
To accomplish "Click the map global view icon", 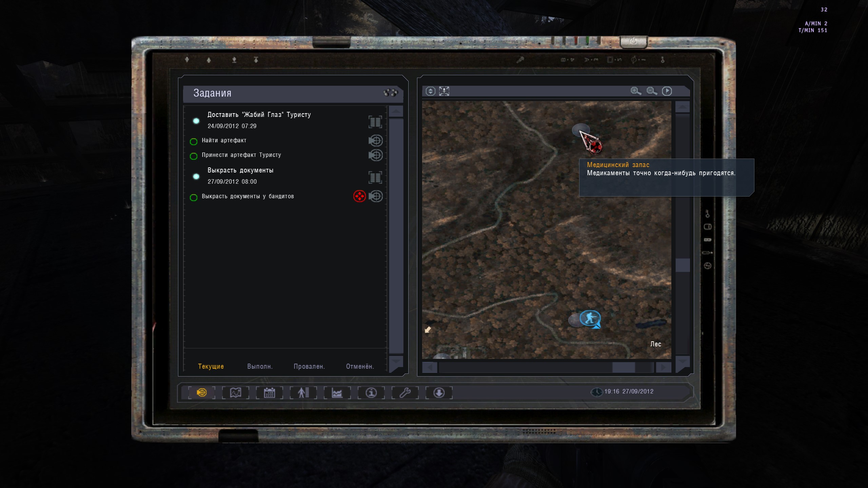I will tap(430, 91).
